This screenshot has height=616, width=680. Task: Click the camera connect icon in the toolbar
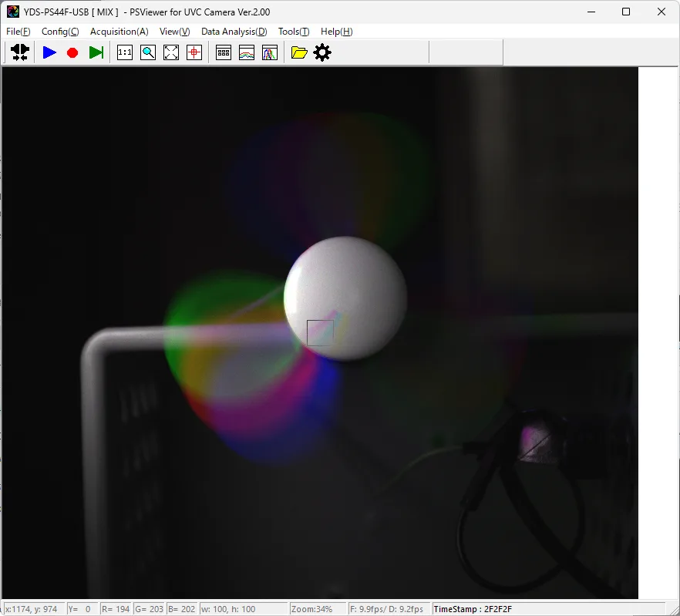tap(20, 52)
